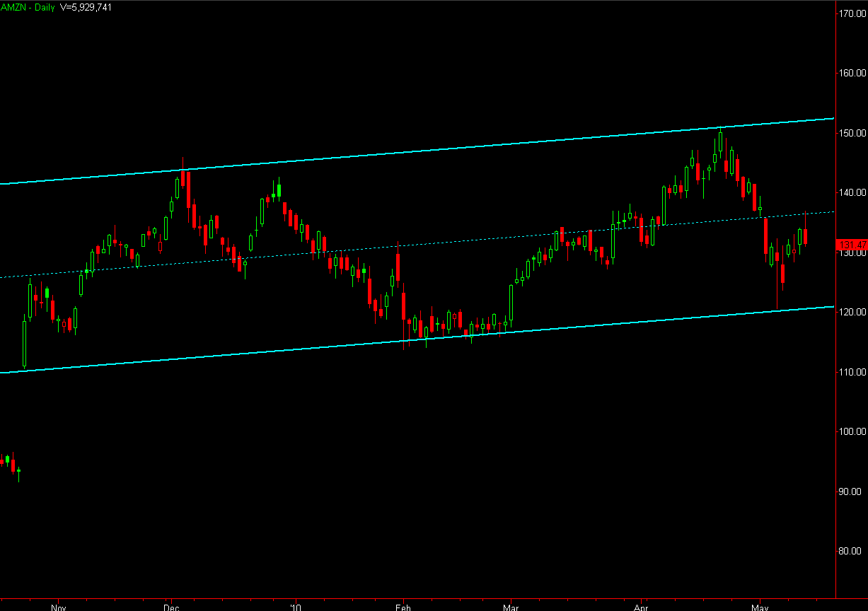
Task: Click the 120.00 price axis label
Action: [x=852, y=312]
